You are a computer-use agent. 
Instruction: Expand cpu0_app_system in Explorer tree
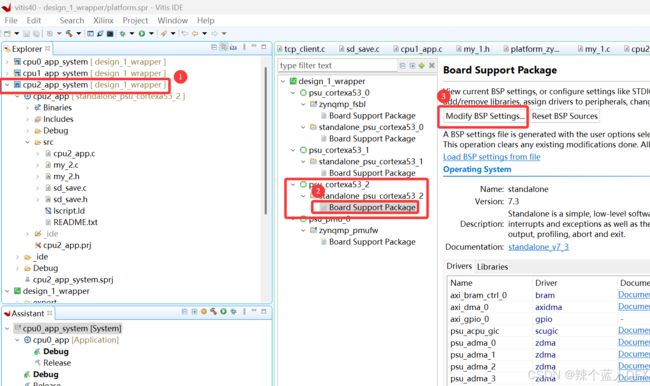[7, 62]
